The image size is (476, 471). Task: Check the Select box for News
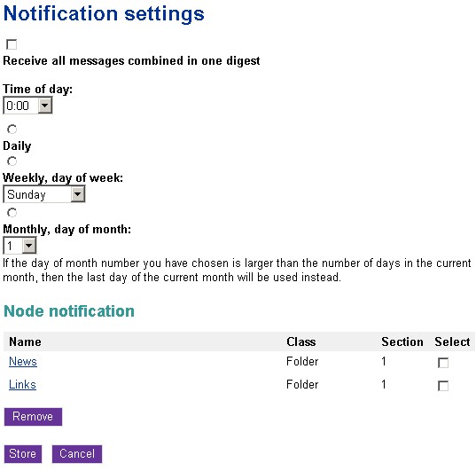click(x=443, y=363)
